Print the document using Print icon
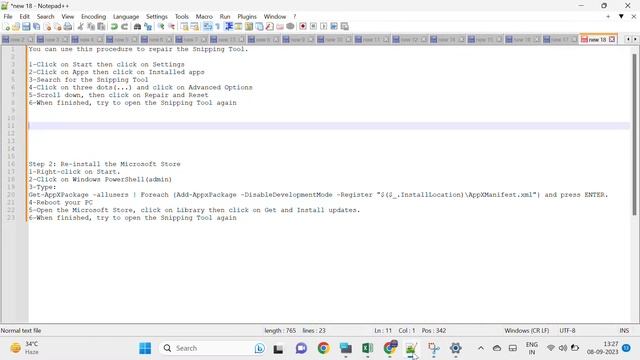The width and height of the screenshot is (640, 360). [68, 27]
